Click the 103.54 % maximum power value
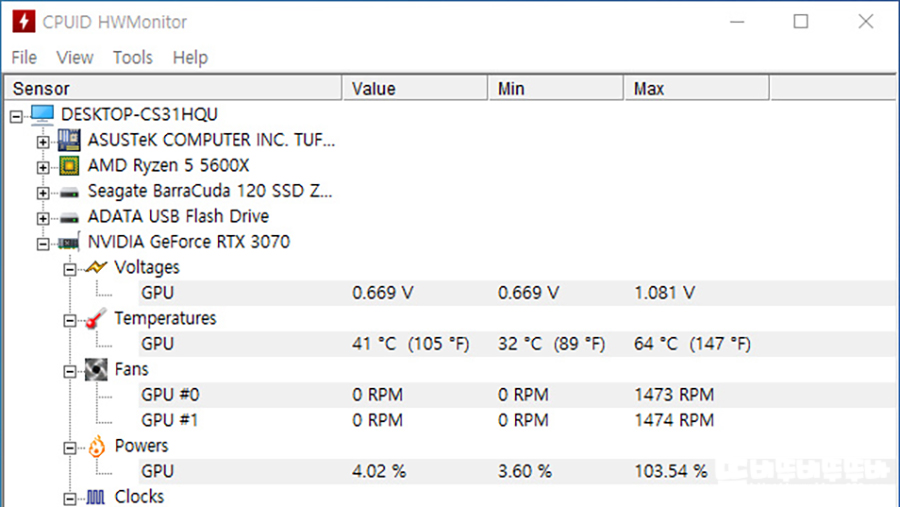Image resolution: width=900 pixels, height=507 pixels. pyautogui.click(x=671, y=471)
